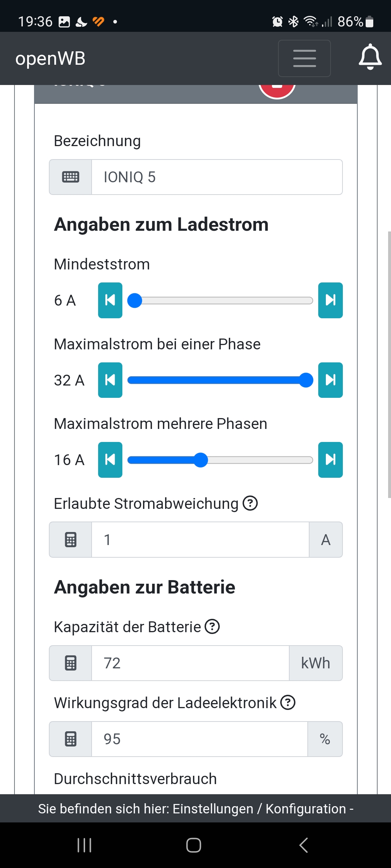Click the Erlaubte Stromabweichung input field
Image resolution: width=391 pixels, height=868 pixels.
[x=200, y=540]
